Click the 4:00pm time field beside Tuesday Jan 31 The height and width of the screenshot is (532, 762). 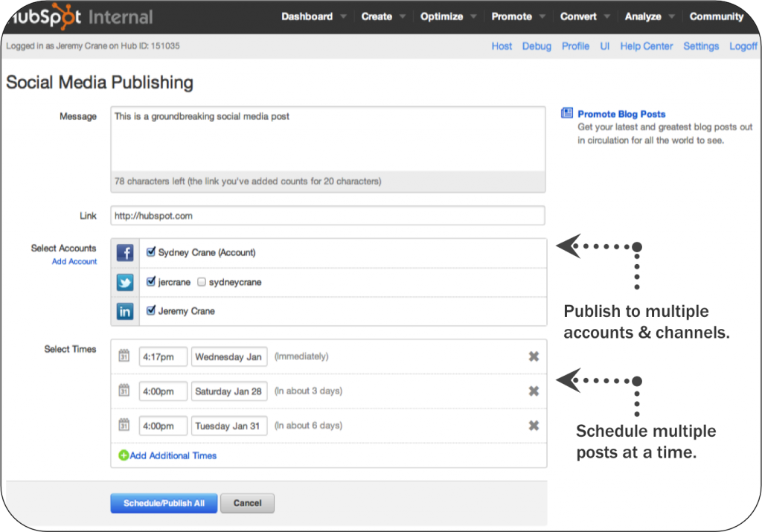click(x=163, y=426)
